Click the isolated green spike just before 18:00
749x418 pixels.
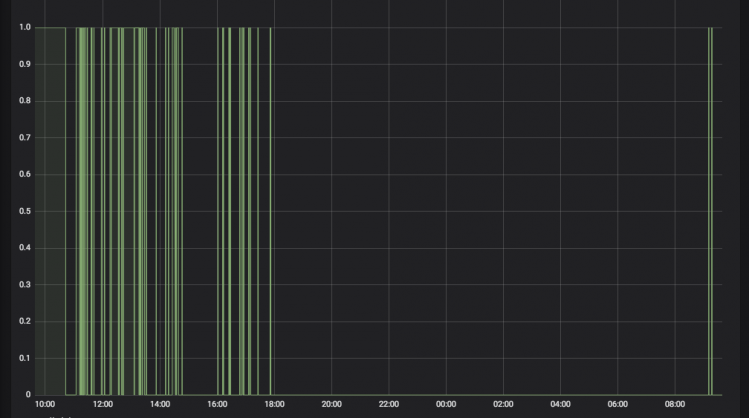(x=270, y=211)
